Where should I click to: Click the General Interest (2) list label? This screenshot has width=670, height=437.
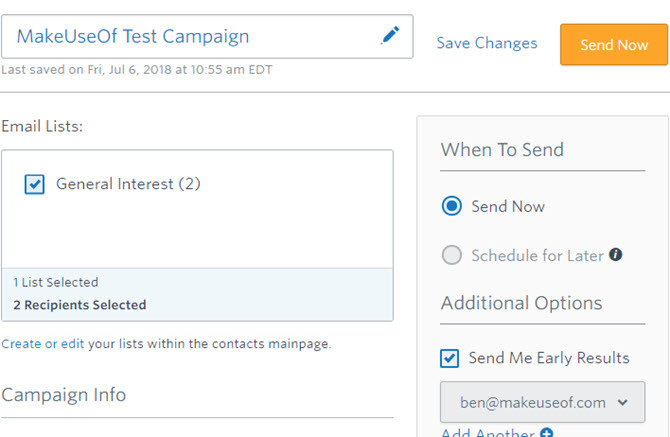click(128, 184)
